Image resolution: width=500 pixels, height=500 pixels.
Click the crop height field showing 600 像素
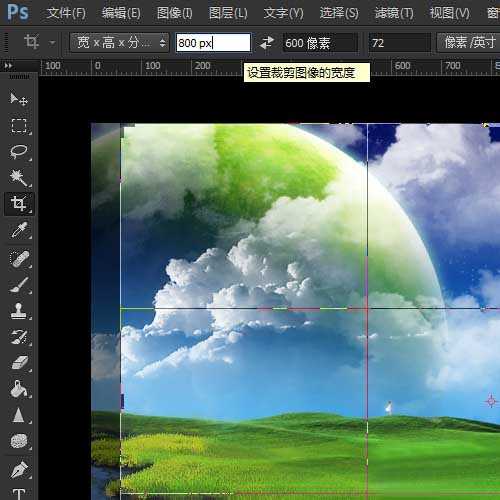tap(320, 43)
